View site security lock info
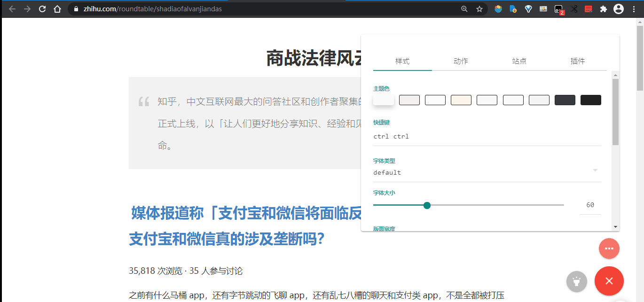Viewport: 644px width, 302px height. [76, 9]
